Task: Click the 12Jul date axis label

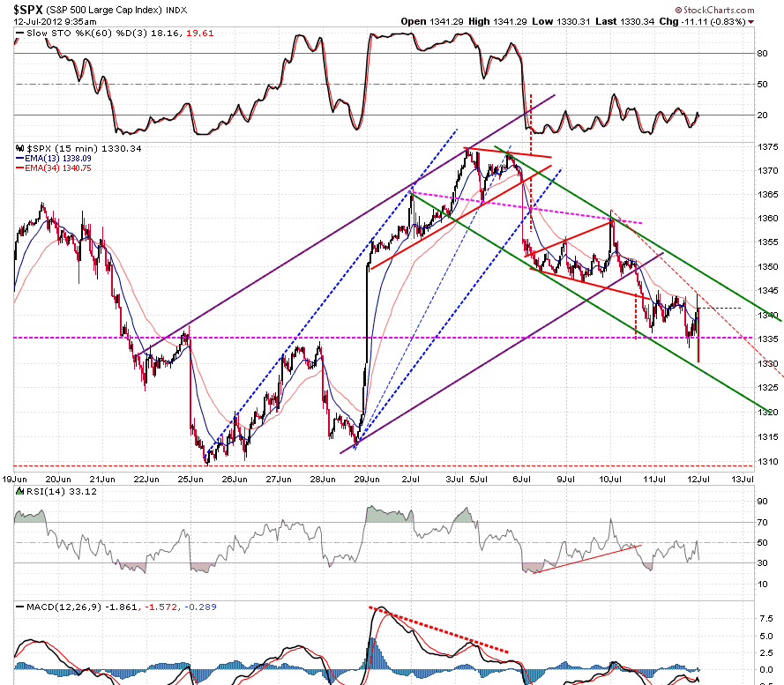Action: pyautogui.click(x=698, y=480)
